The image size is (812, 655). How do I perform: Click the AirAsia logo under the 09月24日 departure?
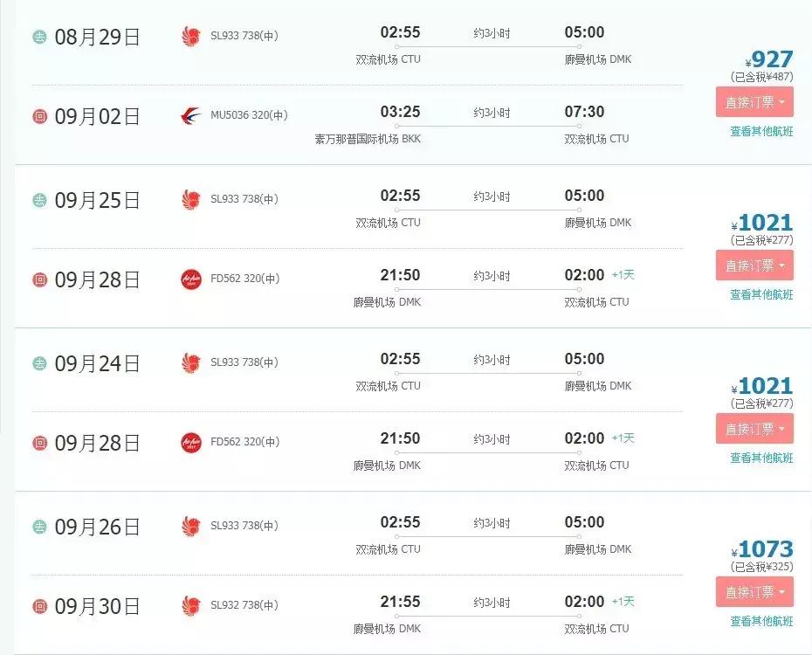(x=190, y=443)
